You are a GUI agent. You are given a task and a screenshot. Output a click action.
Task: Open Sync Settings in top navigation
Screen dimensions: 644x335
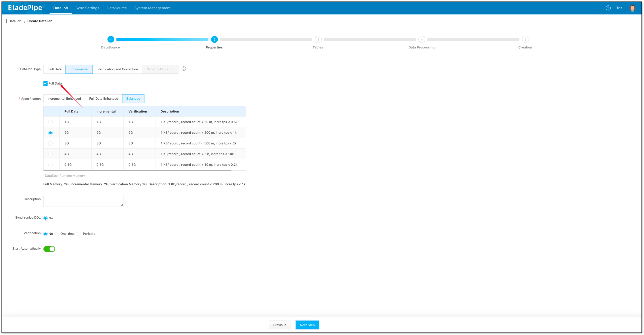click(x=87, y=8)
